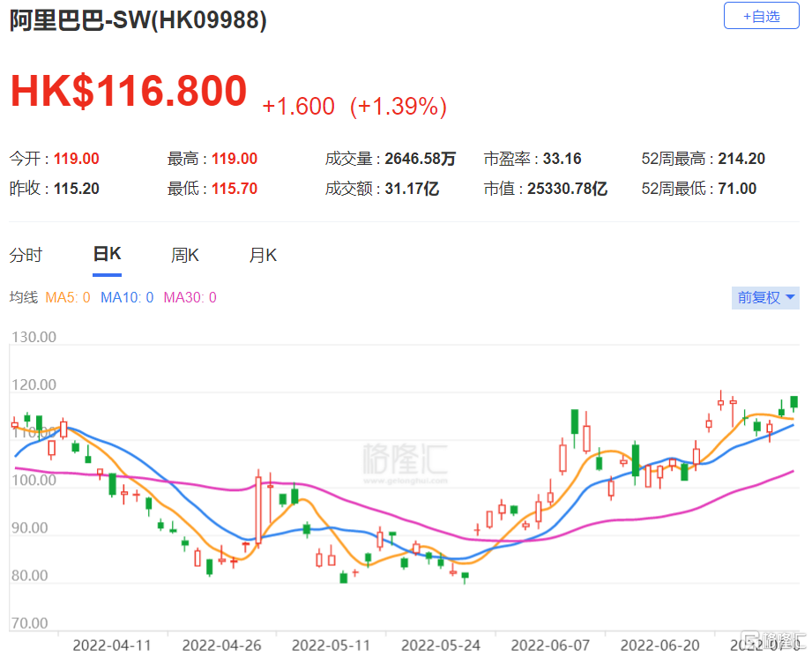This screenshot has width=812, height=656.
Task: Click the 130.00 price axis label
Action: click(x=34, y=337)
